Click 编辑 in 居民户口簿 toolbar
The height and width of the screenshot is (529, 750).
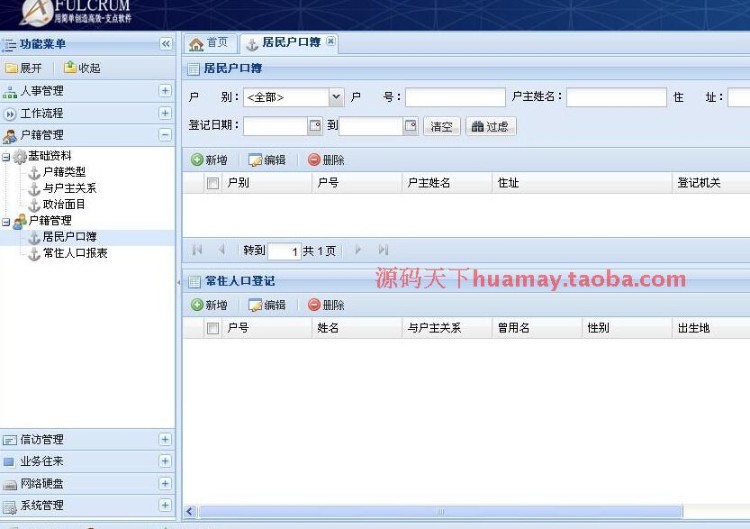click(267, 160)
